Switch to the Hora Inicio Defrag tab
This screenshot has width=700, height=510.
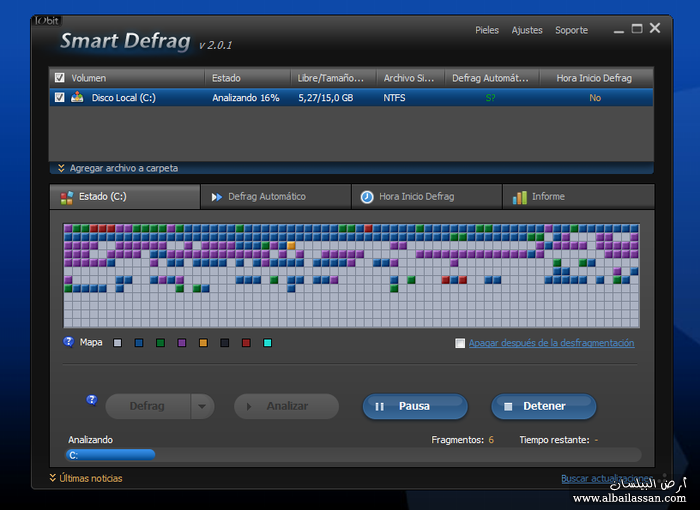click(x=427, y=196)
